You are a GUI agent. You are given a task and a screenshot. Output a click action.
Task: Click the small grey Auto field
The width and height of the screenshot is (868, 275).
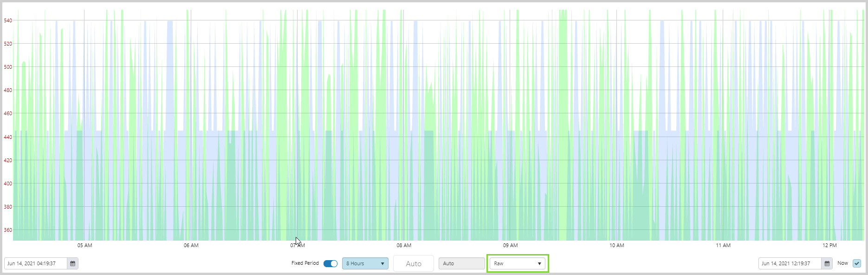pyautogui.click(x=462, y=263)
